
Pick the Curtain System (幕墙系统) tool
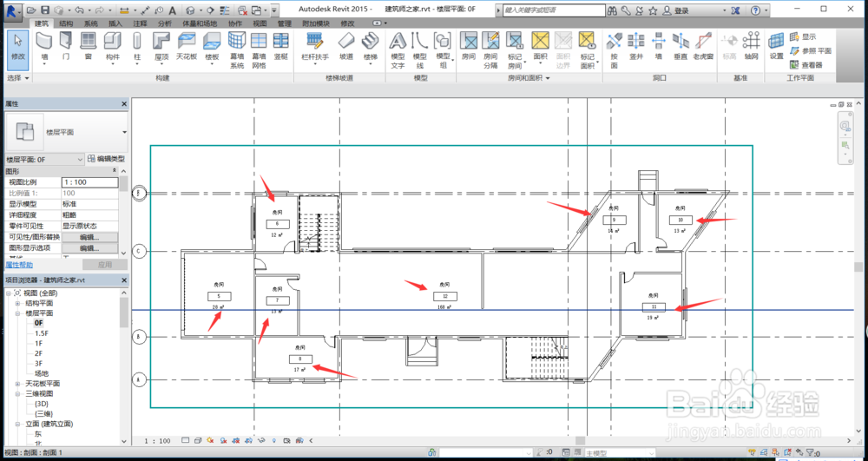(237, 49)
